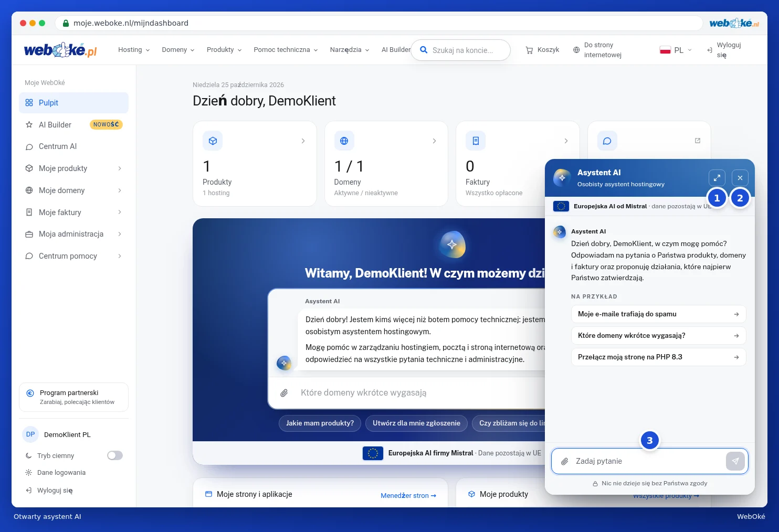779x532 pixels.
Task: Open the Hosting menu
Action: click(x=134, y=50)
